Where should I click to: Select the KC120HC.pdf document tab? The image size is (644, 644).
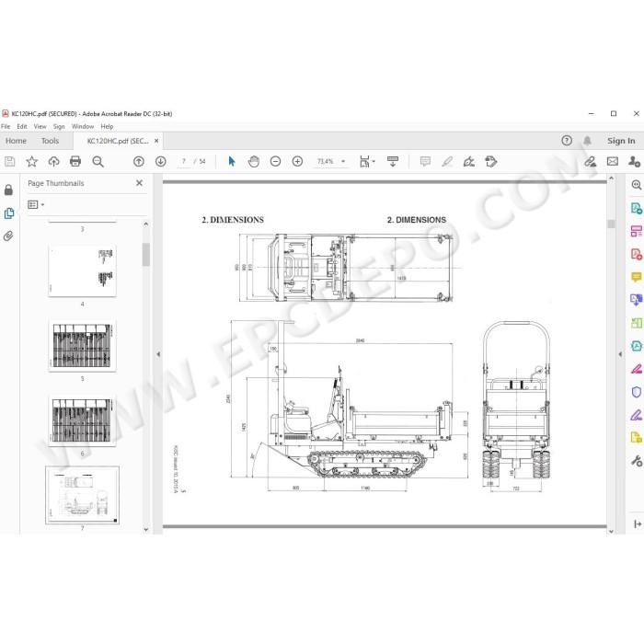pyautogui.click(x=118, y=141)
